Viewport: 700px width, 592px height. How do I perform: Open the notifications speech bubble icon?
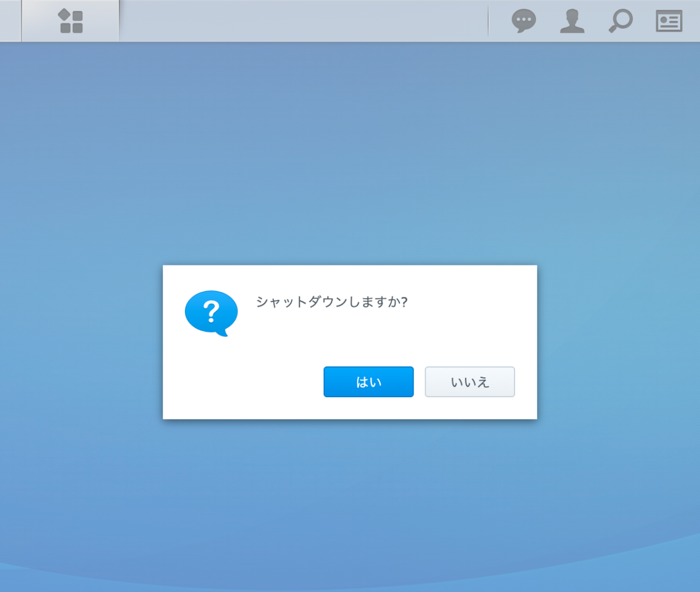[x=524, y=21]
